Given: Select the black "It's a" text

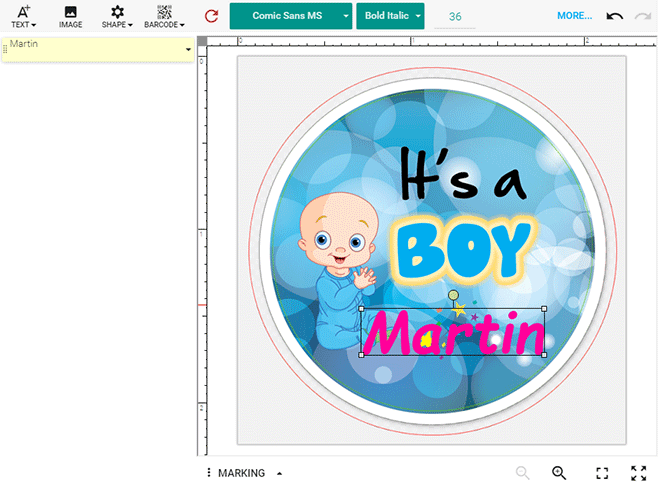Looking at the screenshot, I should [462, 173].
